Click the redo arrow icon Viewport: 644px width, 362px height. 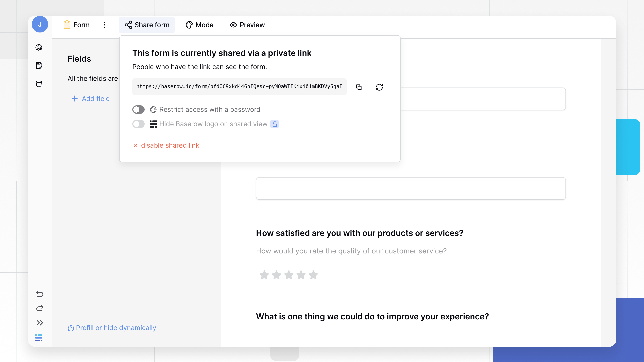[x=39, y=308]
